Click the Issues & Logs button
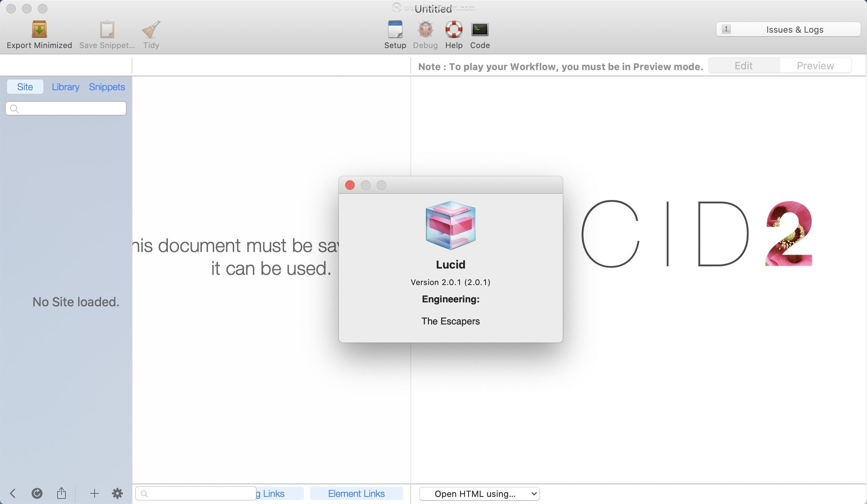The image size is (867, 504). (788, 30)
